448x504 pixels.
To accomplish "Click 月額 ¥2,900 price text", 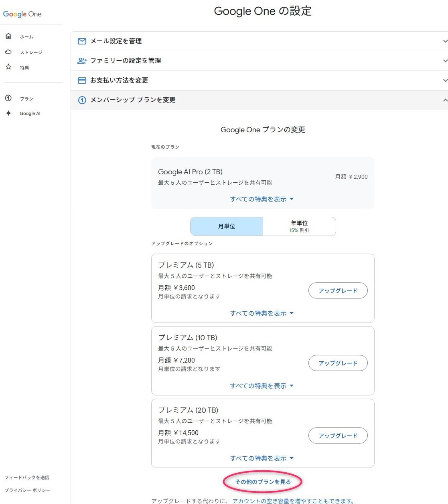I will [351, 177].
